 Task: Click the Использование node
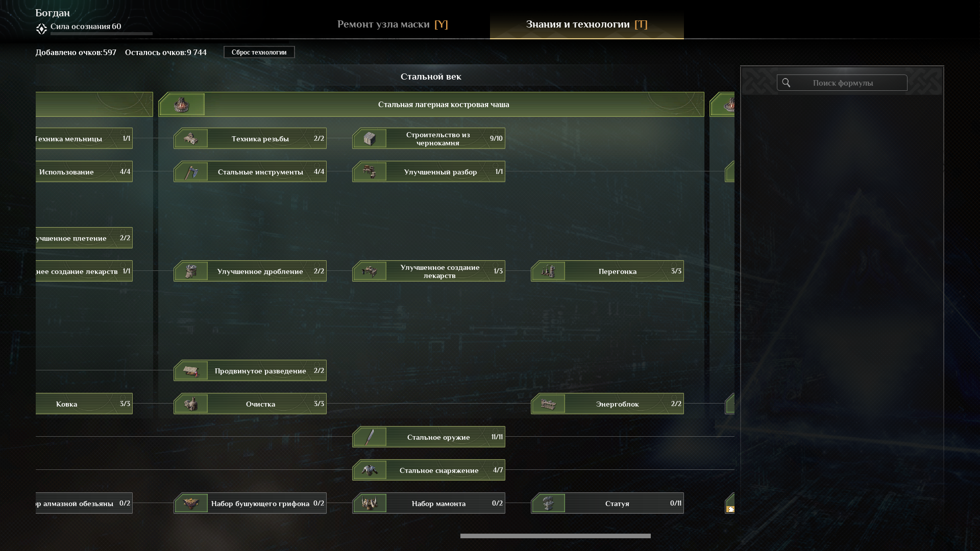pos(84,171)
